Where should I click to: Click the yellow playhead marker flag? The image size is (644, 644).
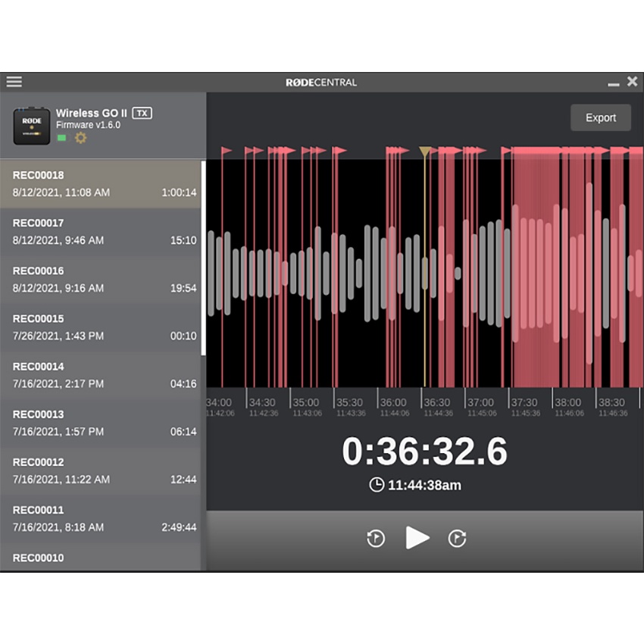point(425,152)
